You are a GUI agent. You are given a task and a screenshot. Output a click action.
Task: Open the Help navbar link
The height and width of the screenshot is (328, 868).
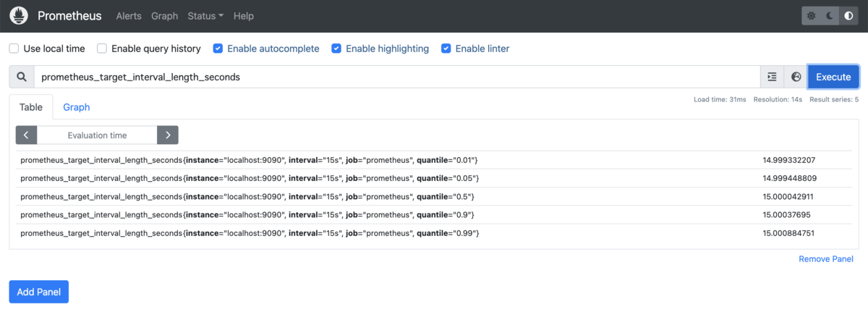[x=244, y=16]
